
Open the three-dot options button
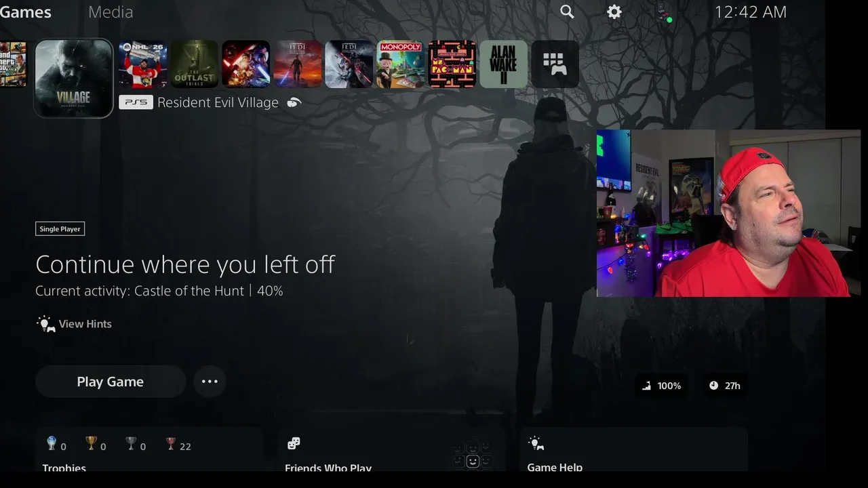[x=210, y=382]
